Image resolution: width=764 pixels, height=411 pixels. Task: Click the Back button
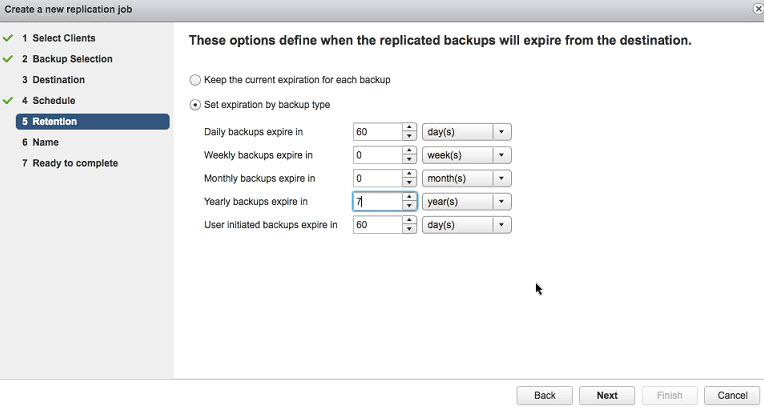point(544,395)
